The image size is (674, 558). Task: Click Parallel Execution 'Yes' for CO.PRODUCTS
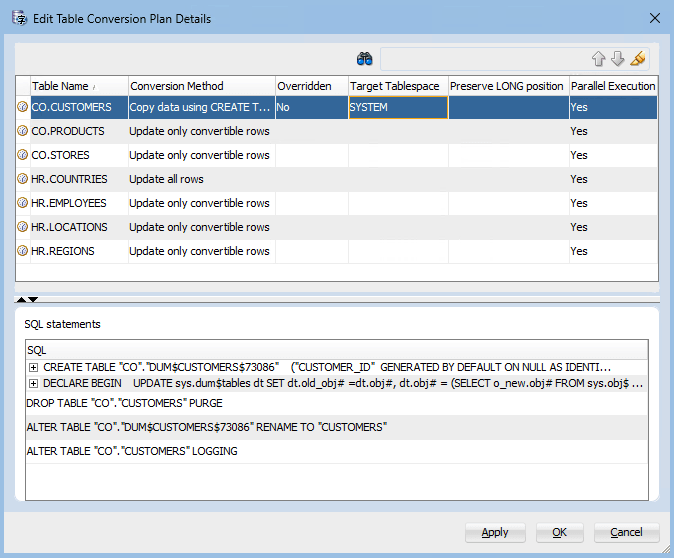[x=613, y=131]
